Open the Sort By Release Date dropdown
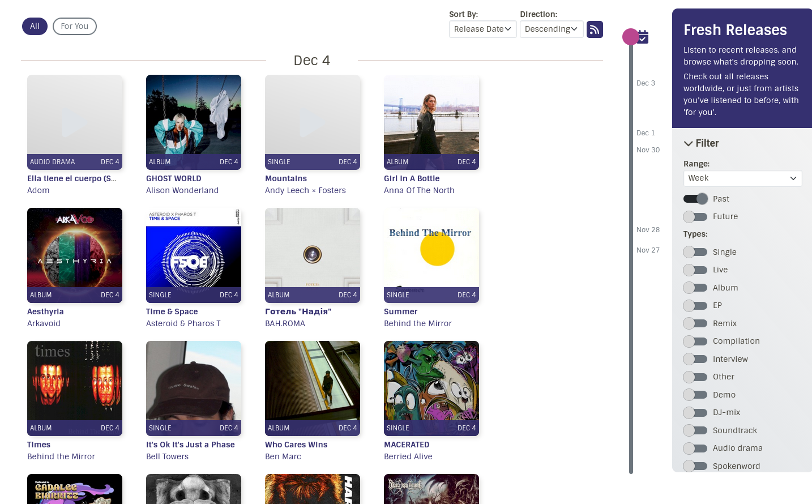812x504 pixels. pyautogui.click(x=482, y=29)
